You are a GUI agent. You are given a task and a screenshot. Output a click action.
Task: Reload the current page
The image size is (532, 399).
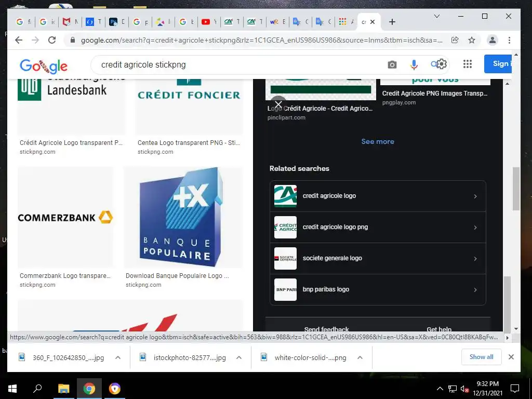52,40
